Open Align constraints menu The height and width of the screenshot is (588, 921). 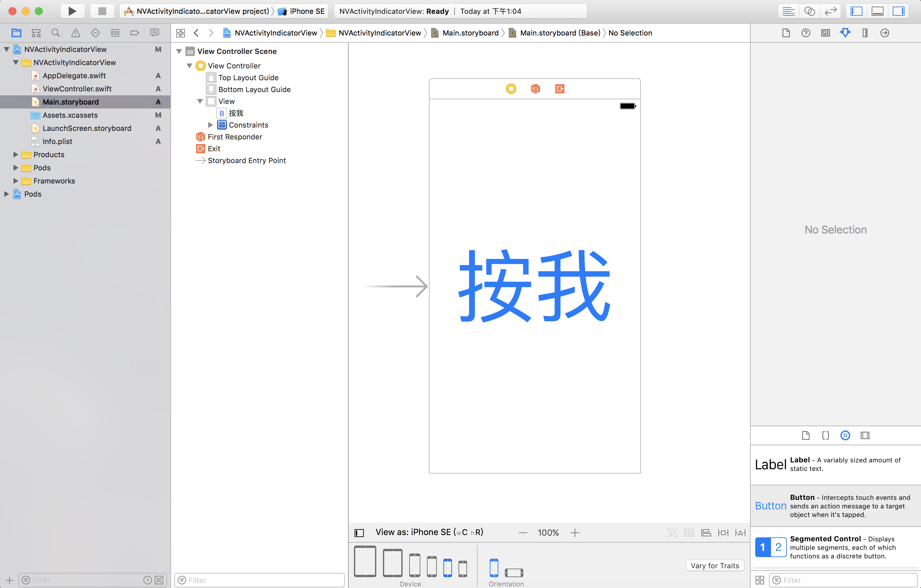click(x=706, y=532)
